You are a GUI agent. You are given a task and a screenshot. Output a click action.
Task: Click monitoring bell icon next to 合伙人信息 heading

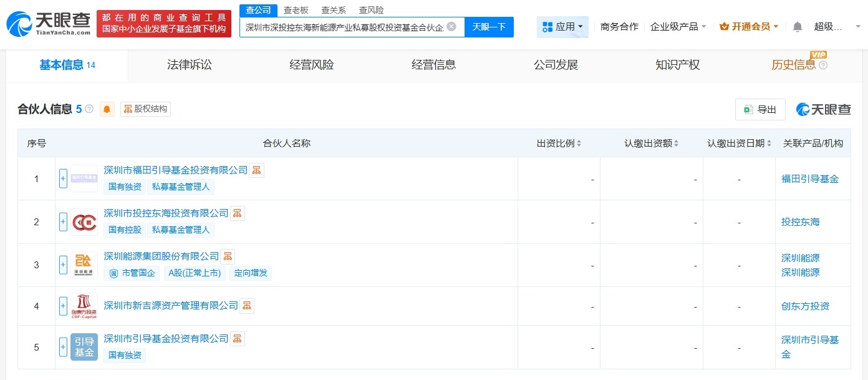click(107, 109)
